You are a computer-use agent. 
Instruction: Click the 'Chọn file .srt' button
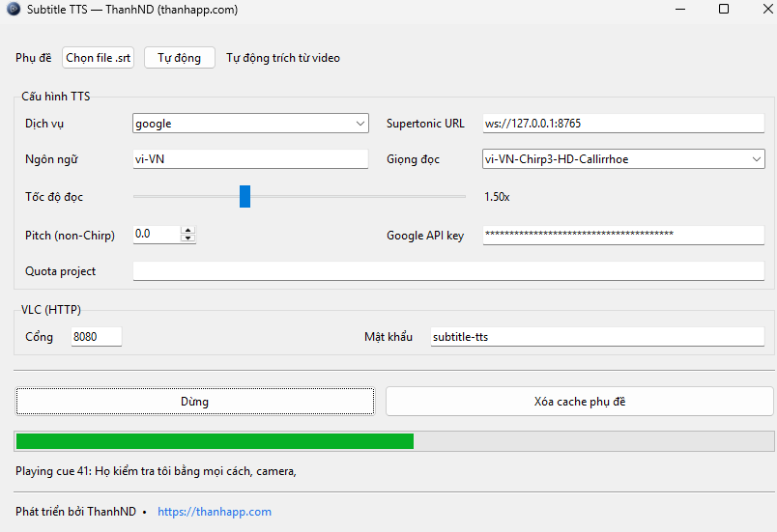[x=99, y=58]
